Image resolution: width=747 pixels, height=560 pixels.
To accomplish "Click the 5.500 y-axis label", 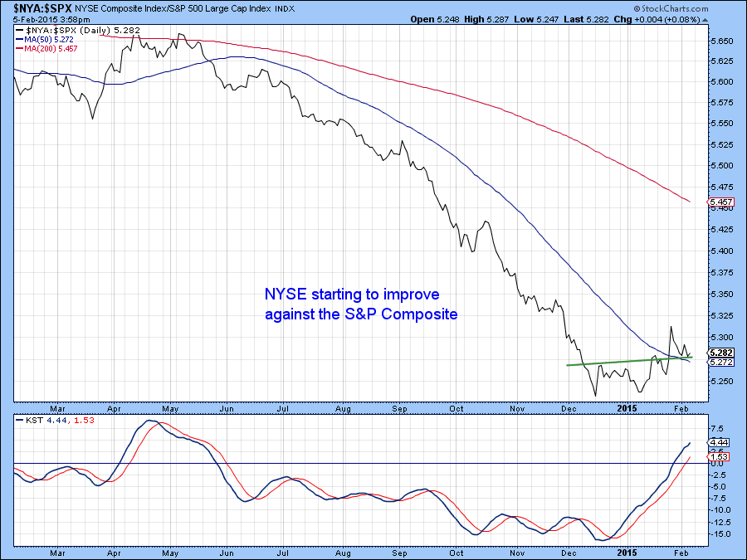I will pos(722,165).
